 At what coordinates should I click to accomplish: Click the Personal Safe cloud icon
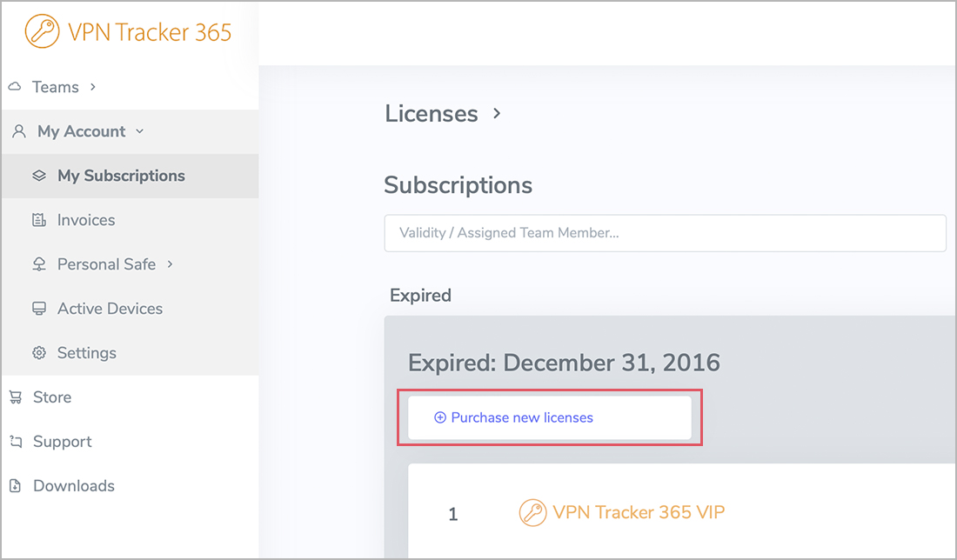[38, 264]
